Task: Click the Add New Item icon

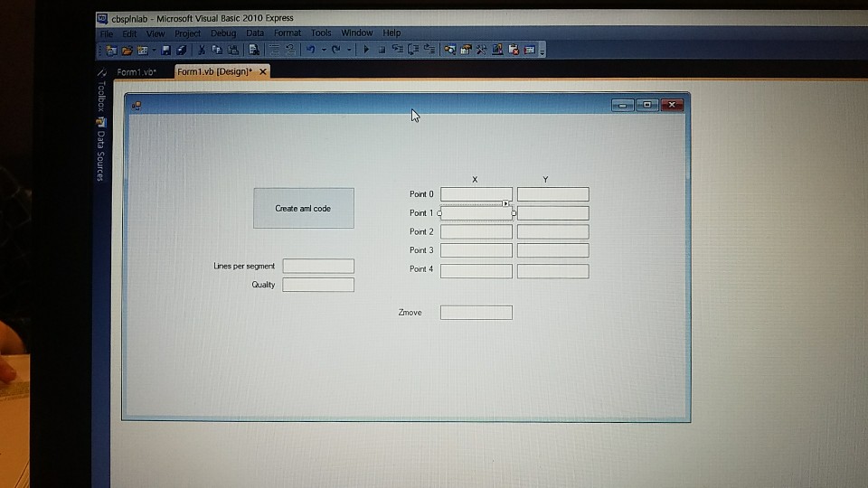Action: point(143,51)
